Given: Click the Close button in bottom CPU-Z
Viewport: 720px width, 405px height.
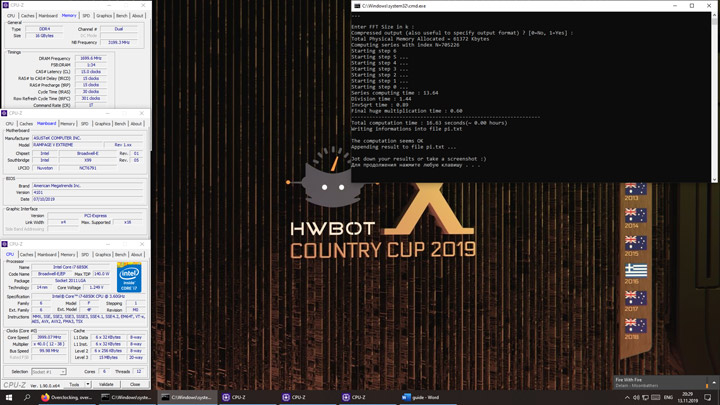Looking at the screenshot, I should 135,384.
